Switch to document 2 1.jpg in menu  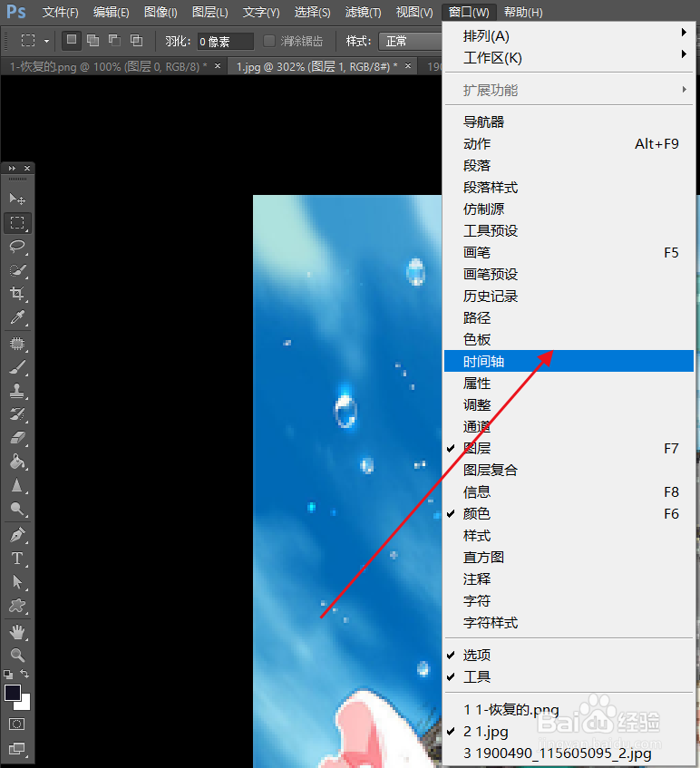(x=569, y=731)
